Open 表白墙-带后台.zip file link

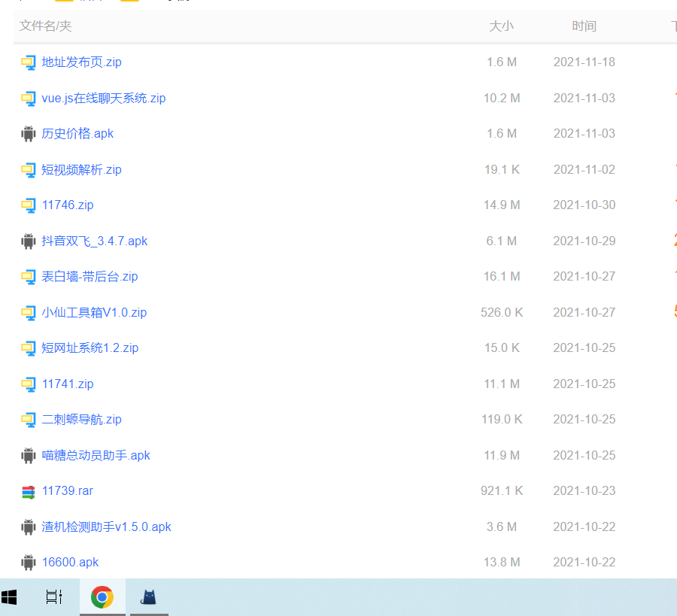(x=90, y=276)
